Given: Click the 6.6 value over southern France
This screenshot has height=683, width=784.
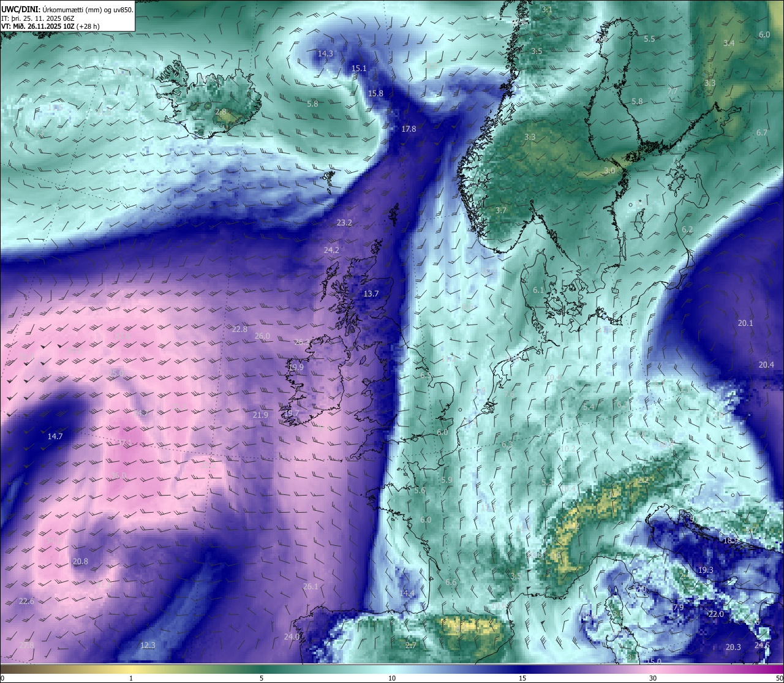Looking at the screenshot, I should coord(451,582).
